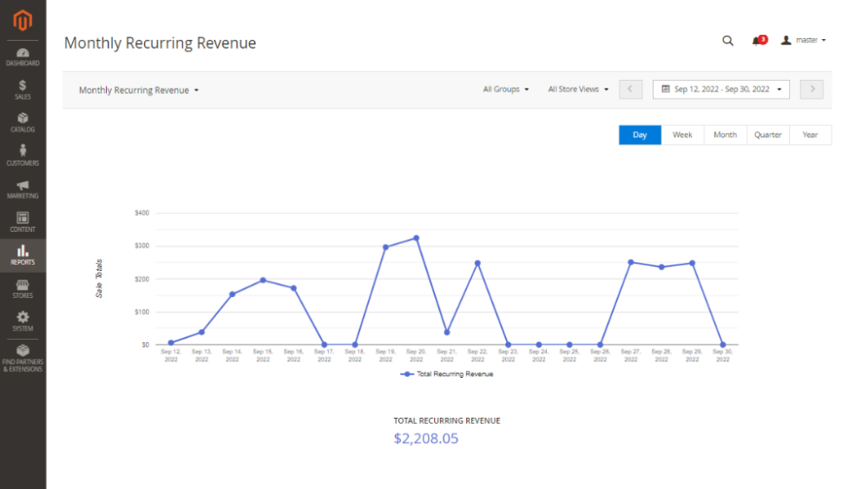Open notifications bell with 3 alerts
The width and height of the screenshot is (868, 489).
759,41
